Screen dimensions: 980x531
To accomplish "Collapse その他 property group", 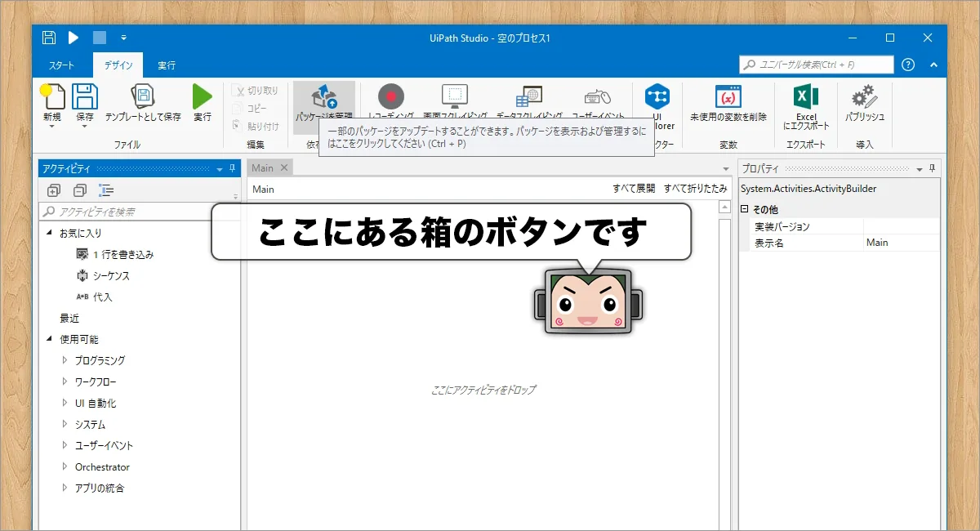I will [x=745, y=210].
